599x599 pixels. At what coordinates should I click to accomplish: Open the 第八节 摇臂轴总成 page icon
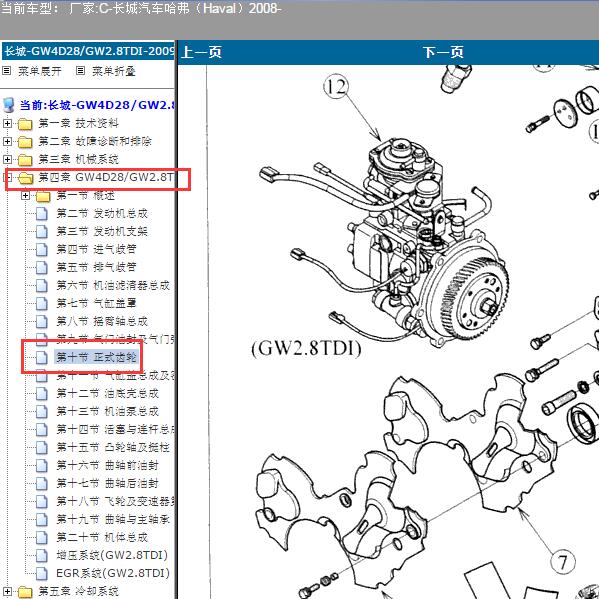pos(42,321)
